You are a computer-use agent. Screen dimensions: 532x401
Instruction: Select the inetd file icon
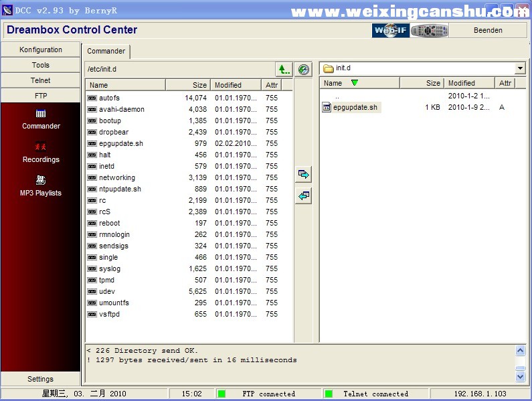tap(92, 166)
